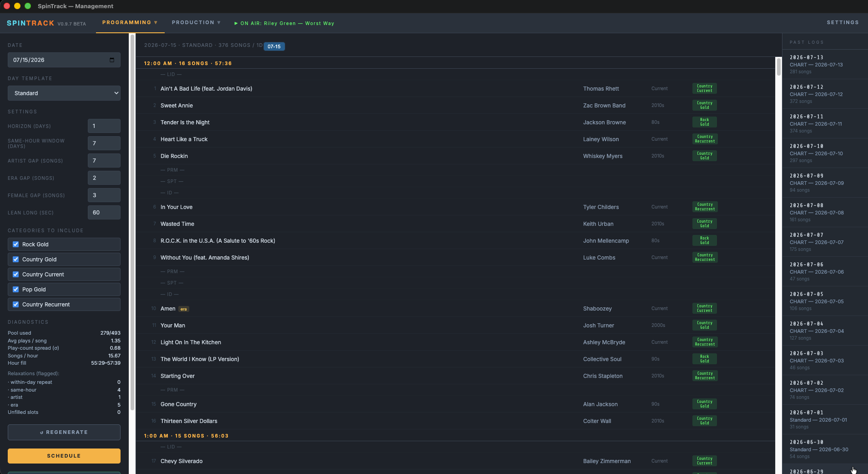Image resolution: width=868 pixels, height=474 pixels.
Task: Uncheck the Rock Gold category checkbox
Action: pyautogui.click(x=16, y=245)
